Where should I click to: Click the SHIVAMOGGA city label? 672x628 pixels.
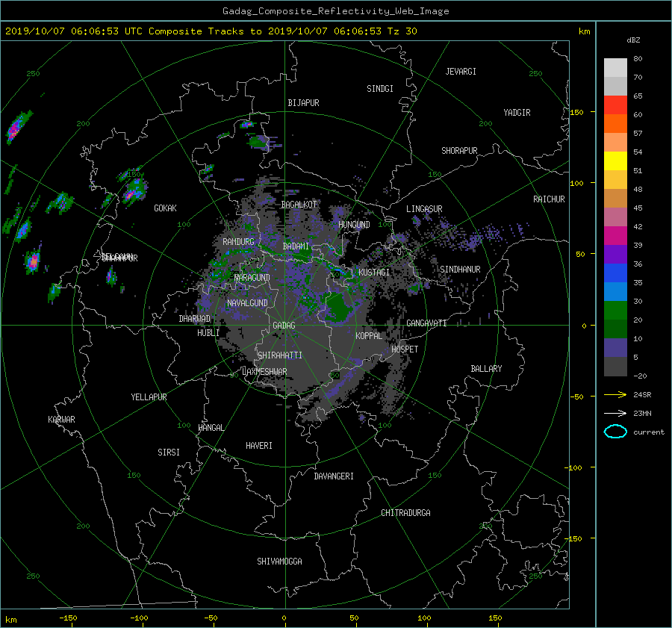[x=279, y=562]
